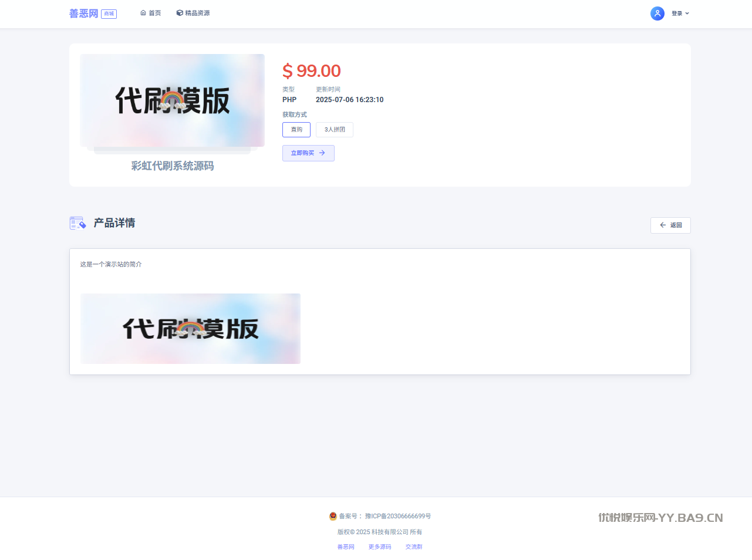Click the cube icon beside 精品资源

pyautogui.click(x=180, y=13)
